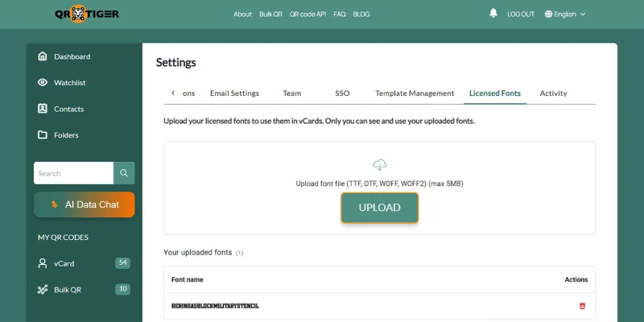Click the upload font file format hint text
Screen dimensions: 644x322
coord(379,184)
